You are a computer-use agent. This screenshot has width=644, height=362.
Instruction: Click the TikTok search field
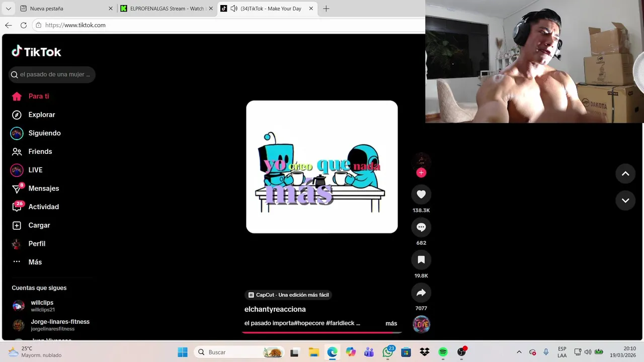point(52,74)
